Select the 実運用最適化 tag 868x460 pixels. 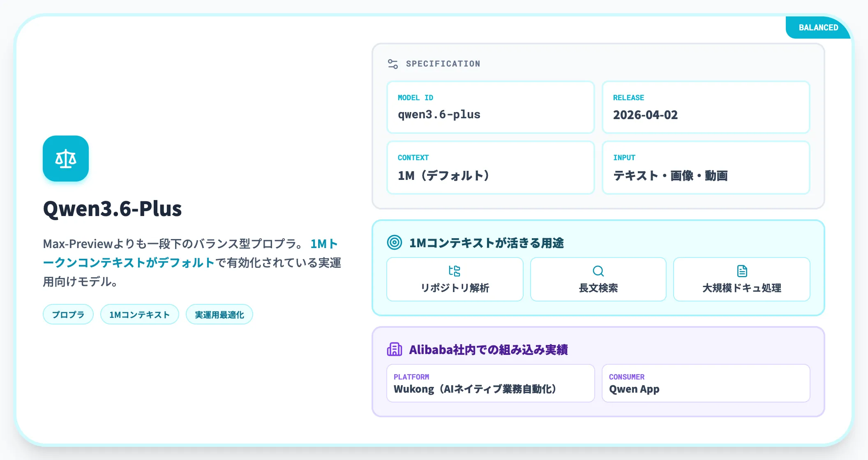(x=219, y=315)
